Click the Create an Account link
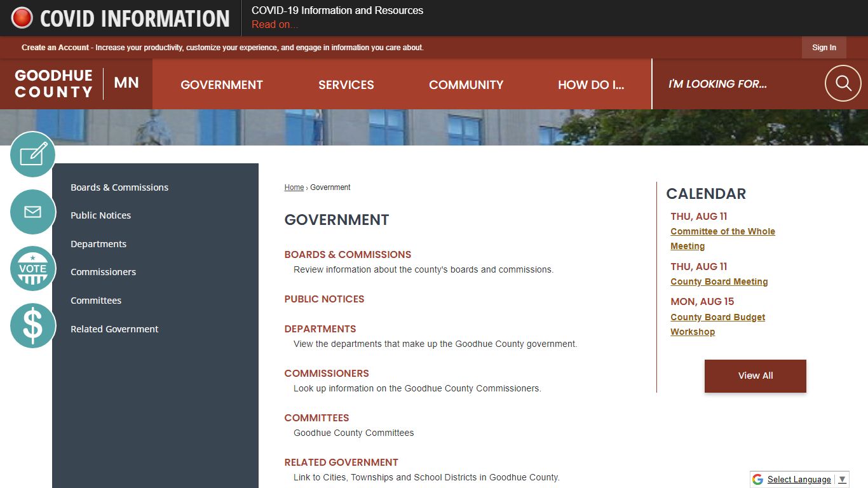This screenshot has width=868, height=488. click(x=55, y=48)
